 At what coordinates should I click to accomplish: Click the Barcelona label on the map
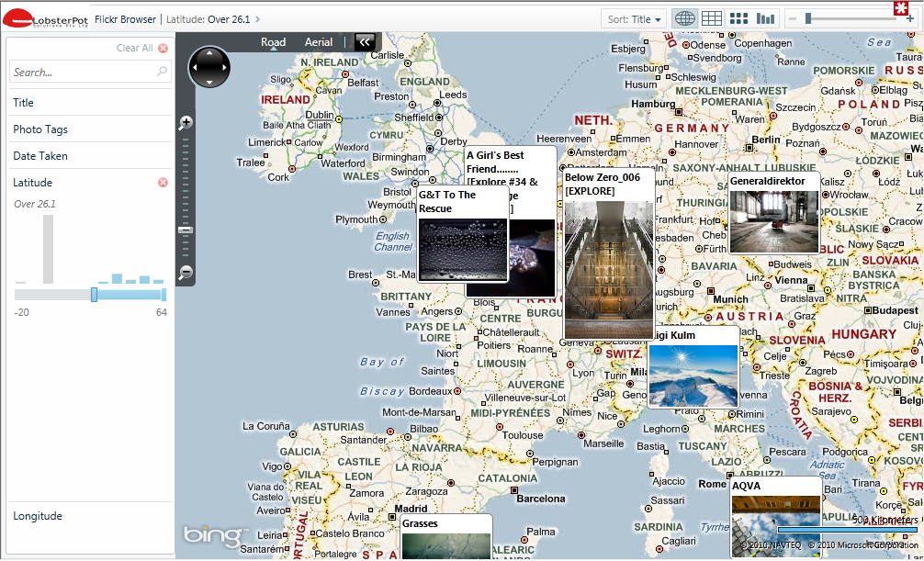point(541,499)
